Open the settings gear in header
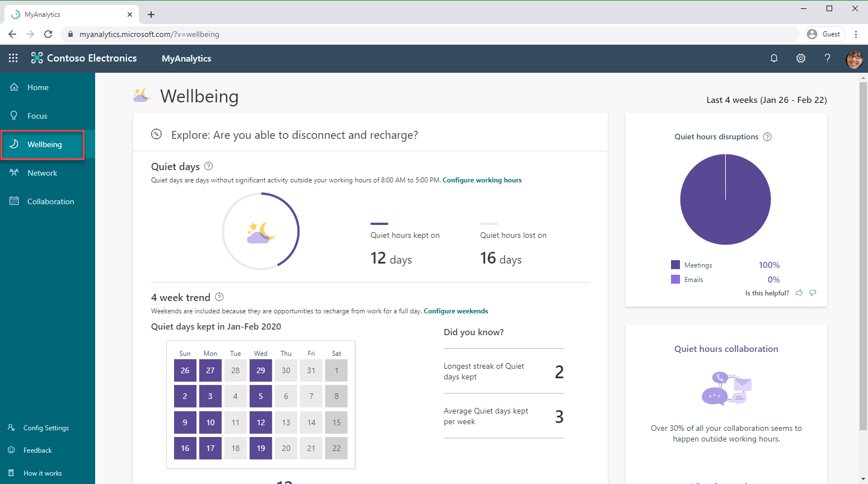868x484 pixels. pos(801,58)
